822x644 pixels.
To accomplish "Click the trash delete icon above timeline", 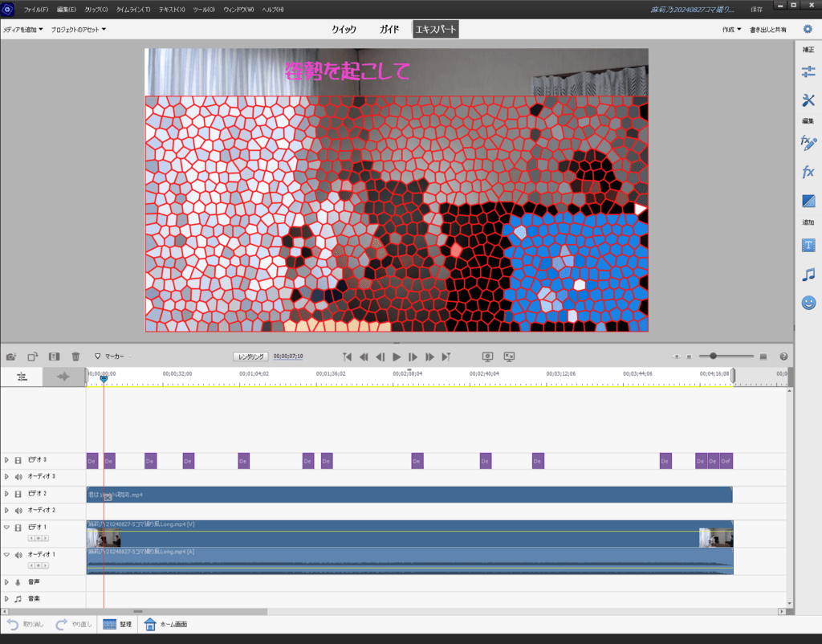I will point(75,357).
